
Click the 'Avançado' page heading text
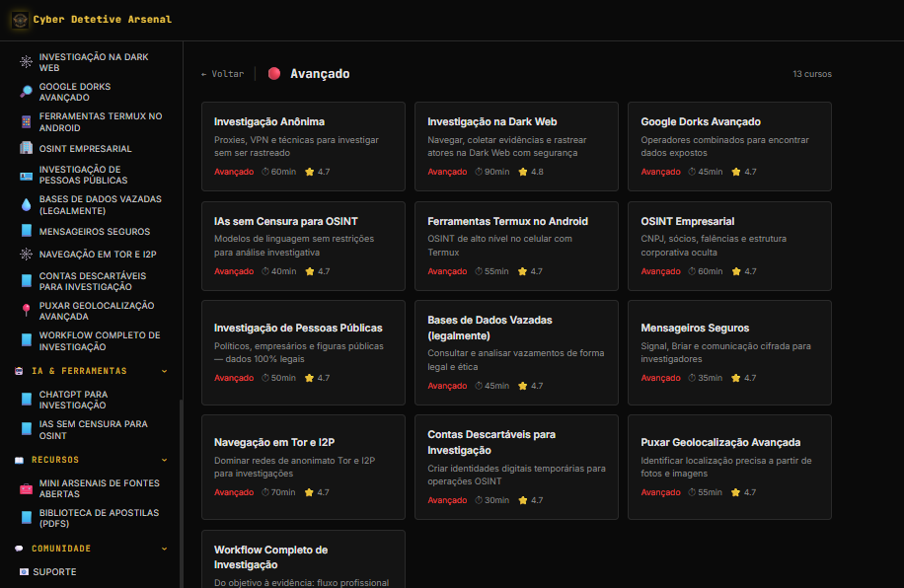320,74
